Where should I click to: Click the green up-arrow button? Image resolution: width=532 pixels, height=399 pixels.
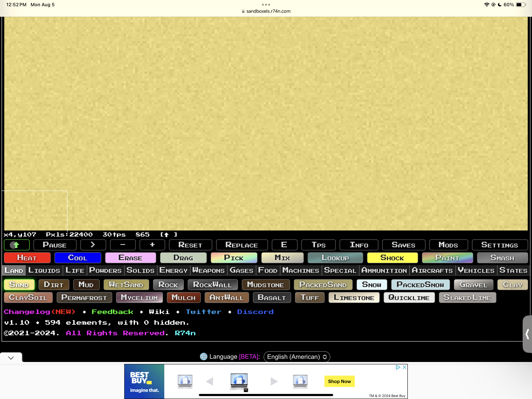tap(17, 245)
